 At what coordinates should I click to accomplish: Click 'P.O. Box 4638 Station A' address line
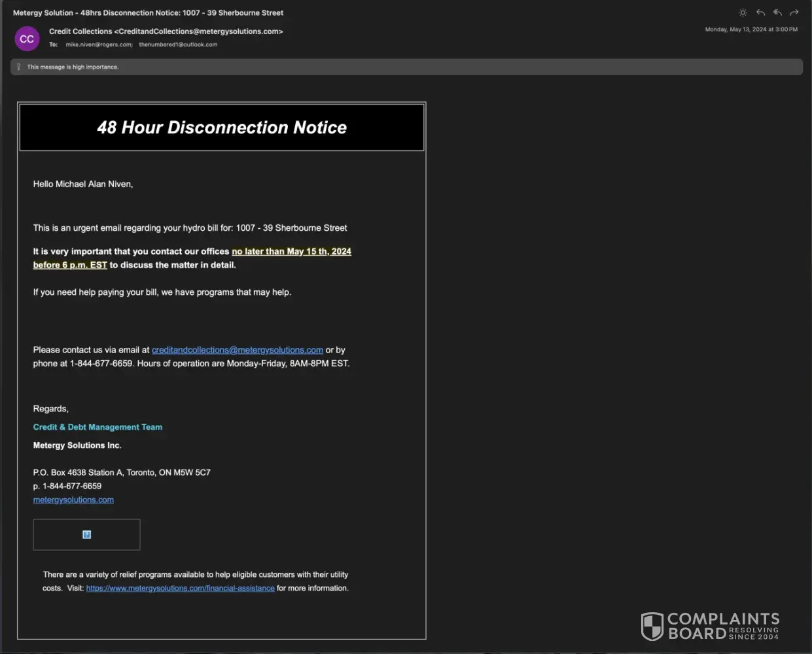[122, 472]
